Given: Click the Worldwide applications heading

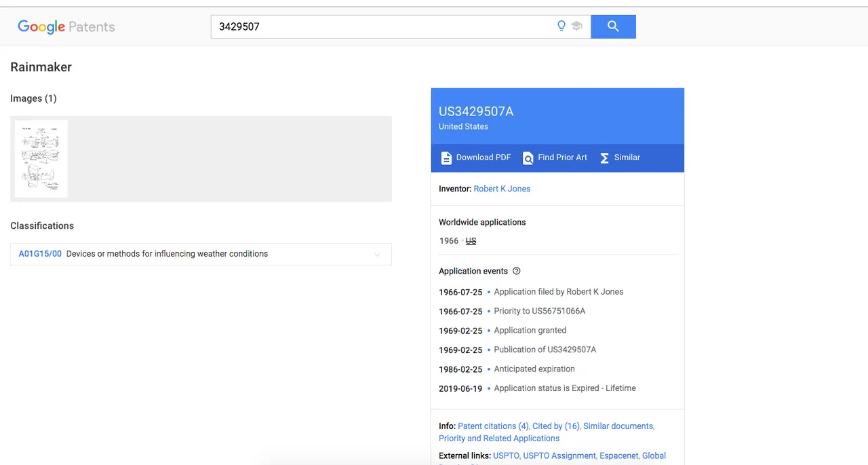Looking at the screenshot, I should (x=482, y=222).
